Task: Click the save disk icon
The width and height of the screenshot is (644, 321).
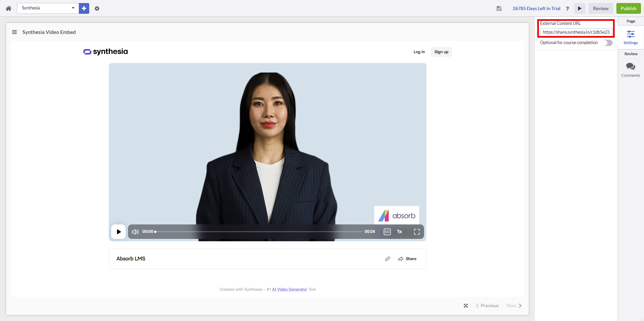Action: coord(499,8)
